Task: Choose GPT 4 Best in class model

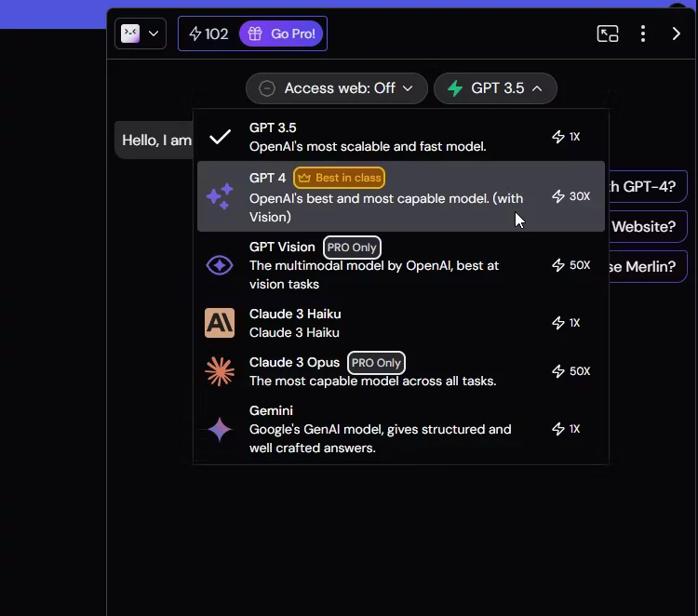Action: tap(400, 196)
